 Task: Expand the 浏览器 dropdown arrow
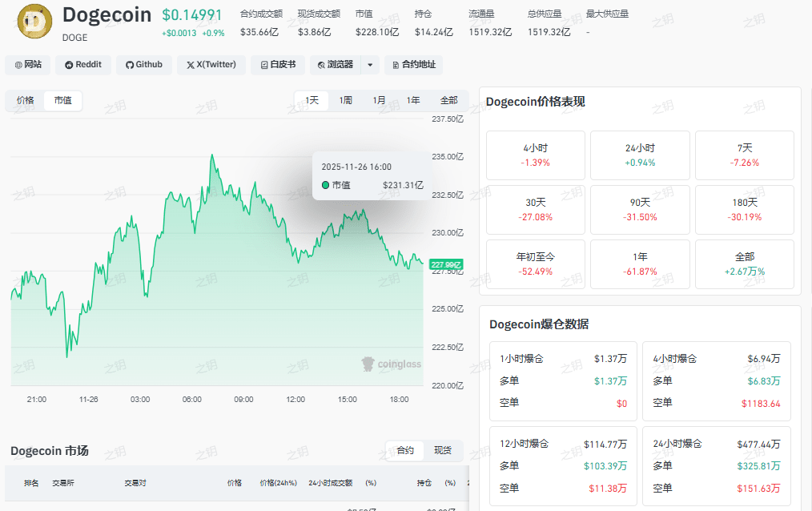370,65
